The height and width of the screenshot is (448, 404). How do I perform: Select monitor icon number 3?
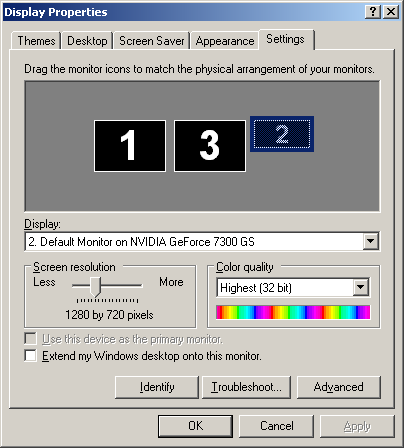pyautogui.click(x=210, y=146)
